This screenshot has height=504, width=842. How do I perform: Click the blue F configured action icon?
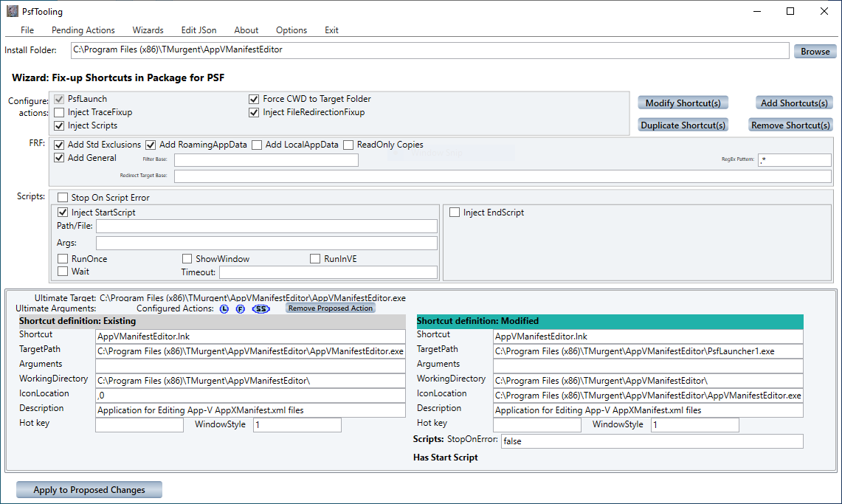(x=241, y=308)
